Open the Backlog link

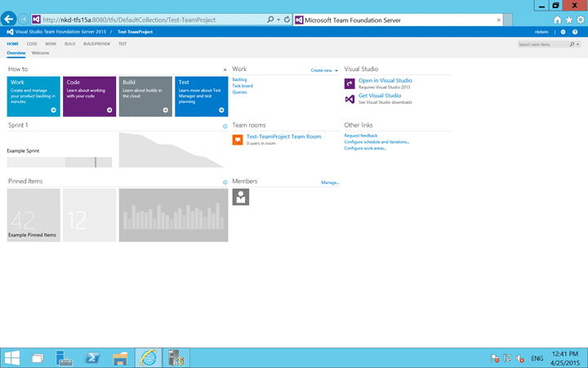239,79
